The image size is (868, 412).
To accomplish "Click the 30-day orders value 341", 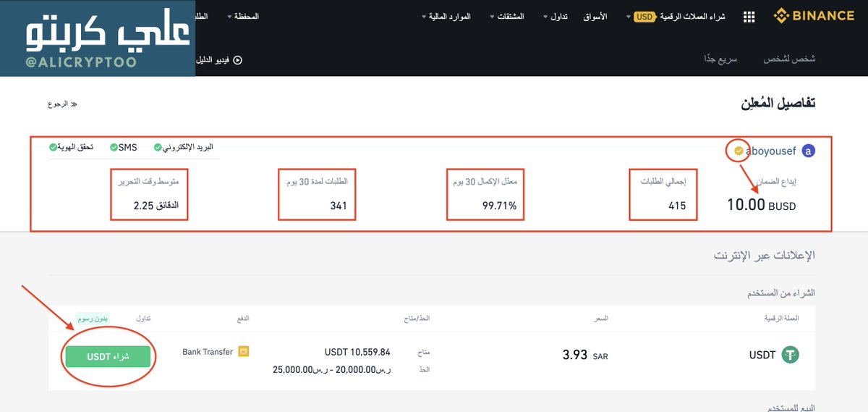I will 339,206.
